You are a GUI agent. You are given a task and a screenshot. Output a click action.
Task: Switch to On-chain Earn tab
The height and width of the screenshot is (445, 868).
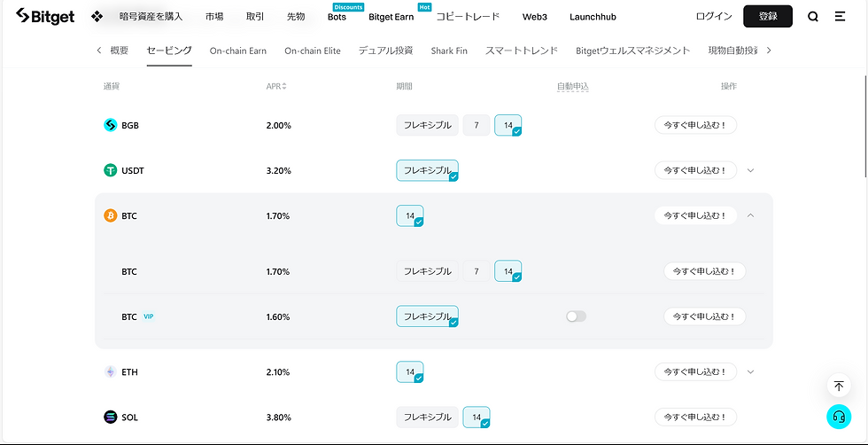(238, 51)
